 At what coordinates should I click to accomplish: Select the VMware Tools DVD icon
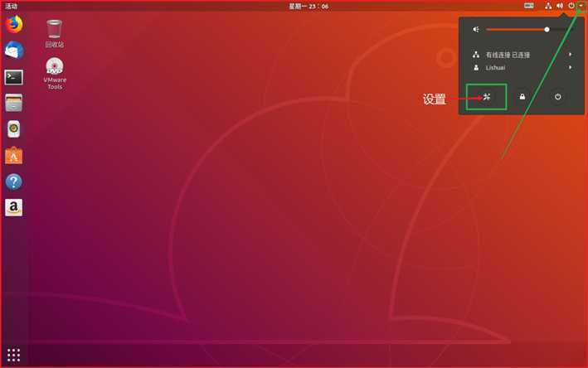pyautogui.click(x=55, y=74)
